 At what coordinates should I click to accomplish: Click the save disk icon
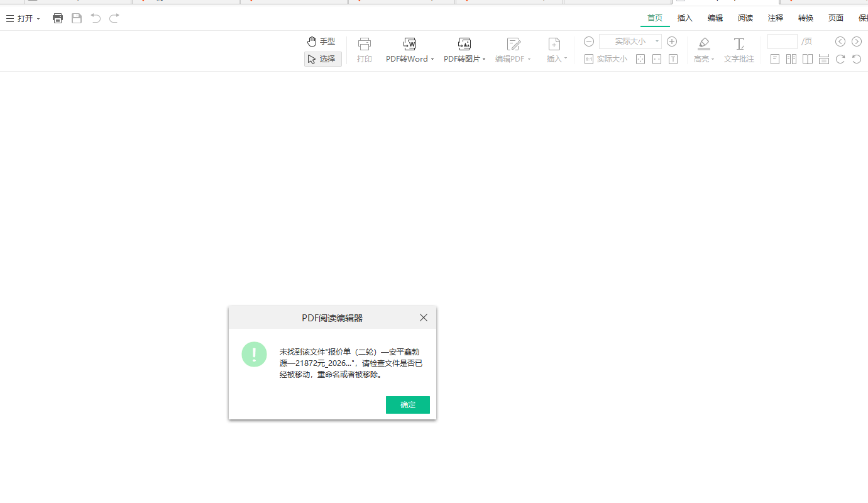[x=77, y=18]
